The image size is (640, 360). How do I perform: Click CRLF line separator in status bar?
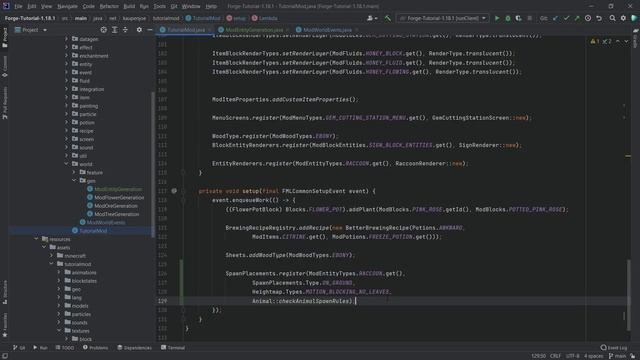tap(556, 356)
